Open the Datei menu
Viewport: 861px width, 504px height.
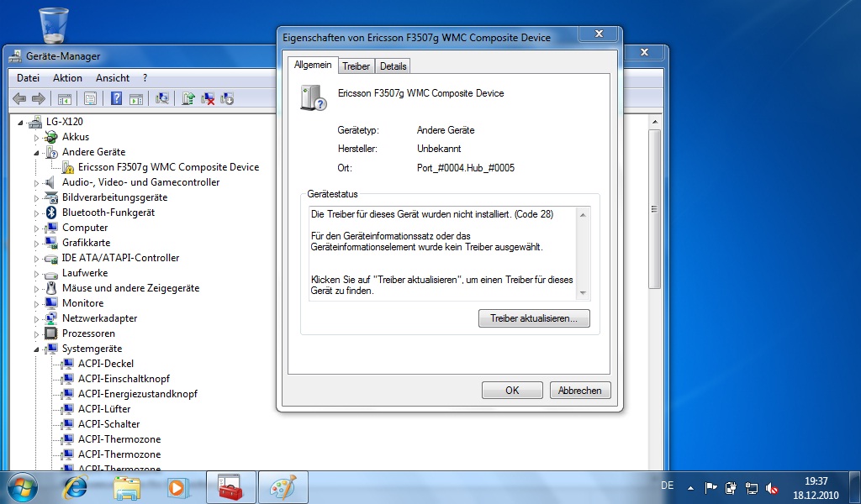click(28, 78)
